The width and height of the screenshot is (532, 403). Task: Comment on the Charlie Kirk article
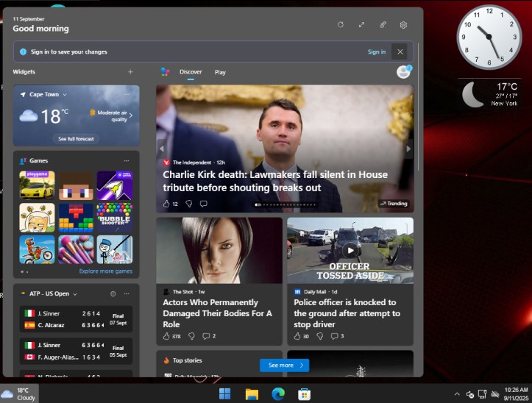204,204
